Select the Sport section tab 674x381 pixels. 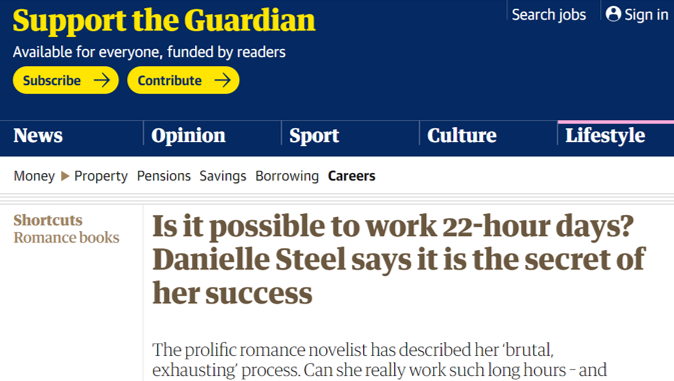(x=314, y=136)
